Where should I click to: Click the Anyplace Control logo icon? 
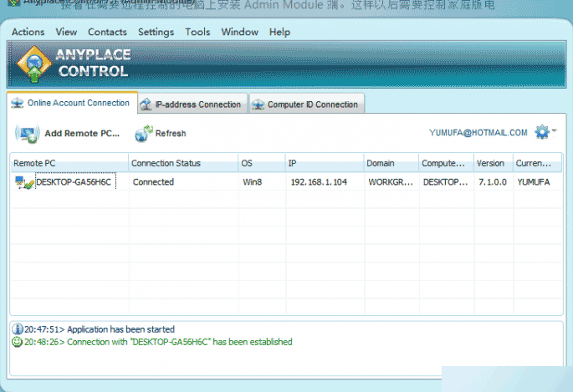point(34,64)
